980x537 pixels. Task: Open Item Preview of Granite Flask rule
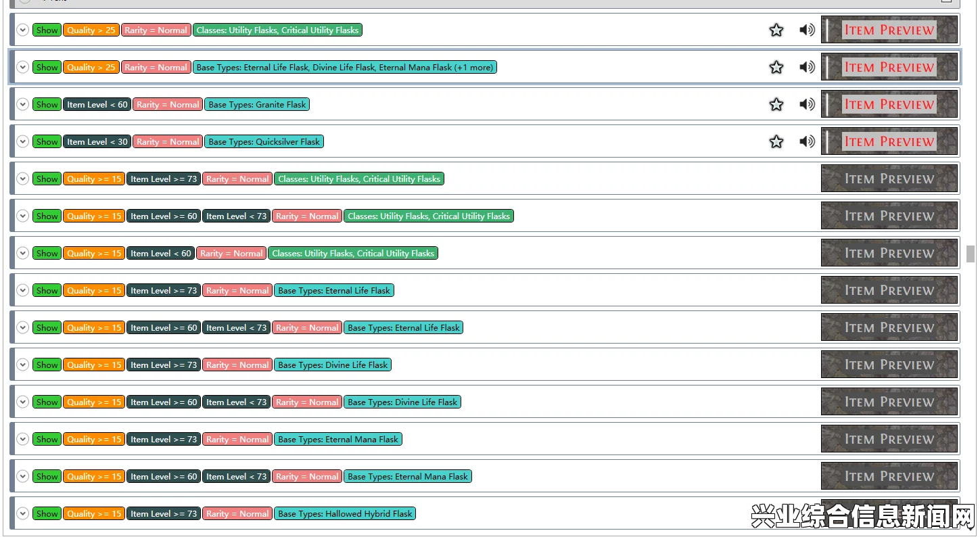point(889,104)
